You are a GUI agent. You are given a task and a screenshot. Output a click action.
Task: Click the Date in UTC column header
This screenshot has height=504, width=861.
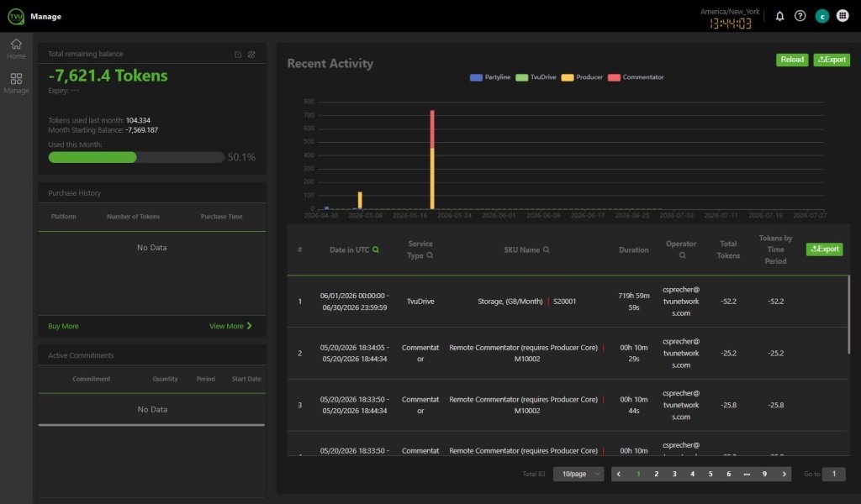tap(349, 249)
